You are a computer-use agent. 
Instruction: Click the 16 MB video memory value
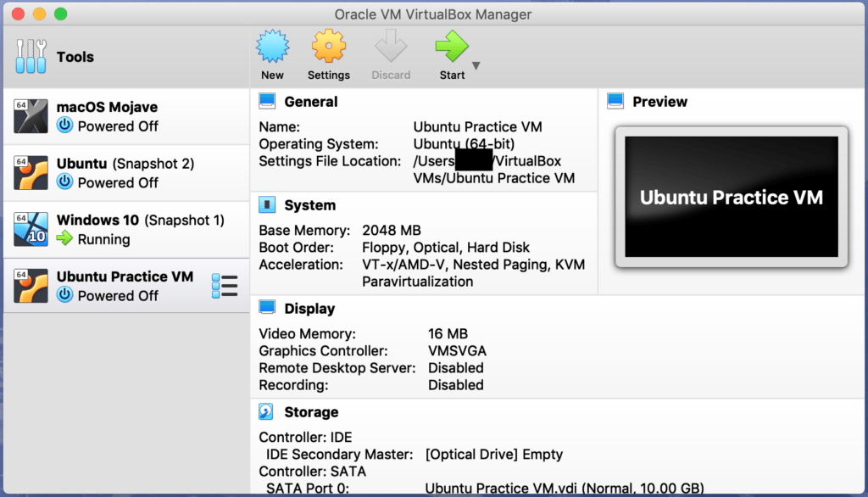pyautogui.click(x=448, y=333)
